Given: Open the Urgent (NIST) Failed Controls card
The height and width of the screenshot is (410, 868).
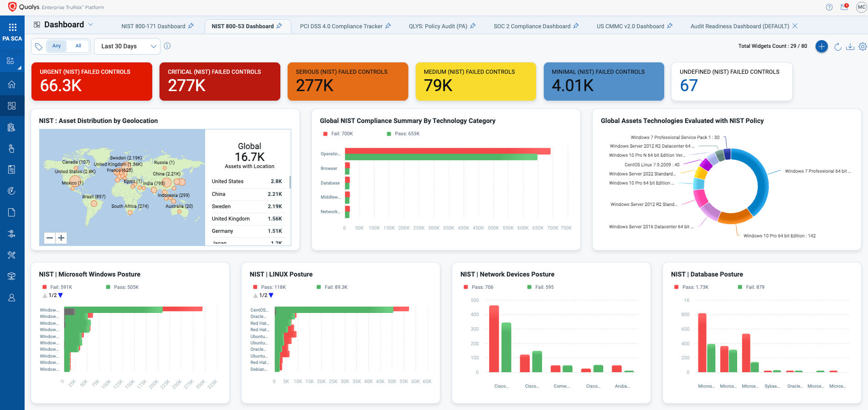Looking at the screenshot, I should [92, 82].
